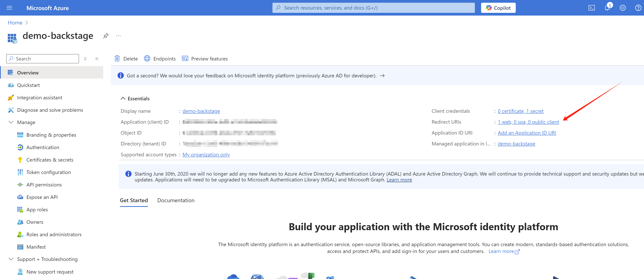Collapse the sidebar with double chevron
This screenshot has width=644, height=279.
pyautogui.click(x=97, y=59)
